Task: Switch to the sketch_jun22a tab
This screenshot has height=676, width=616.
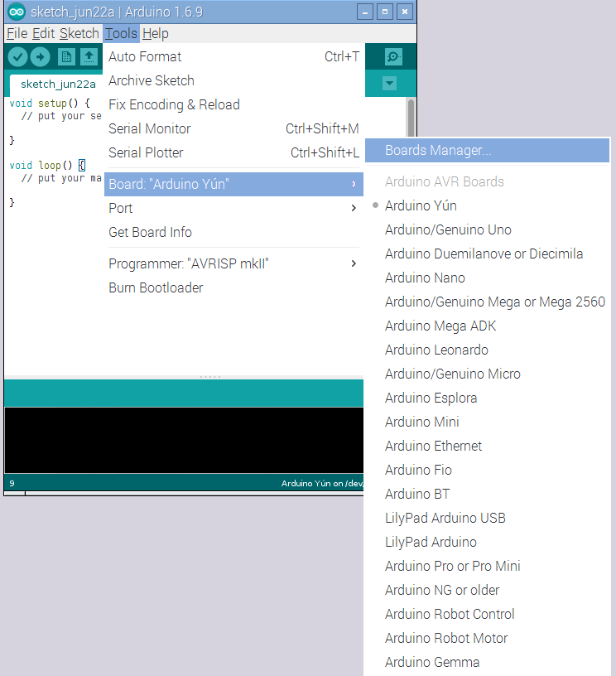Action: point(57,84)
